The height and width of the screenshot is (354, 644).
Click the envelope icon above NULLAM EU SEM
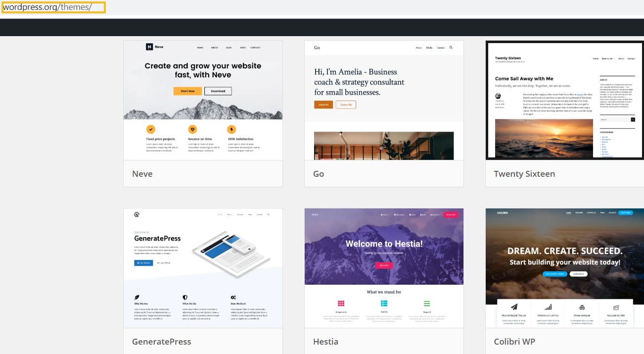(617, 307)
